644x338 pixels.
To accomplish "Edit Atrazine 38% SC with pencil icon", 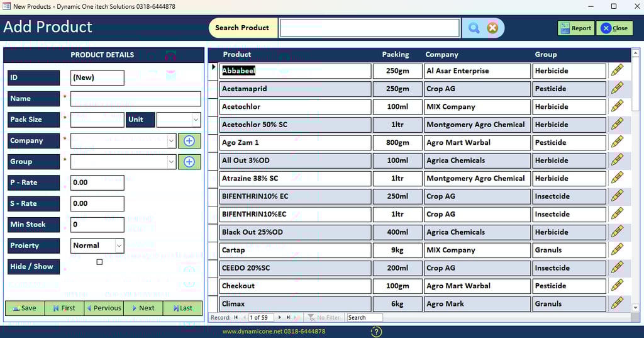I will [618, 177].
